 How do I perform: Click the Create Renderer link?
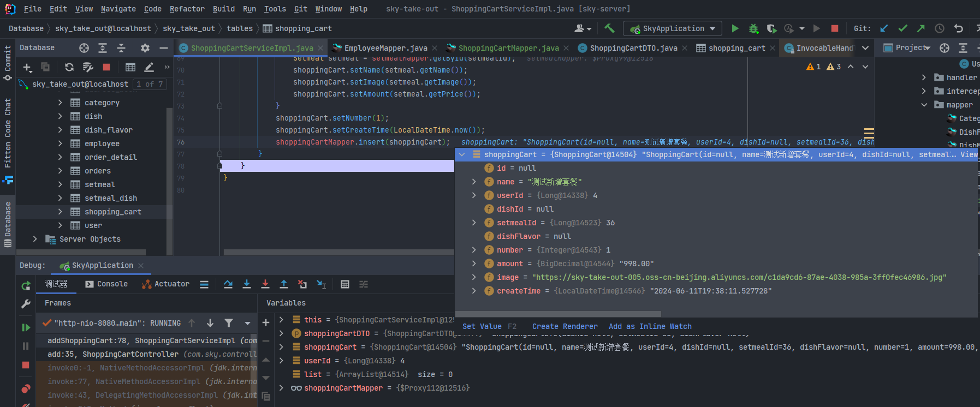coord(565,326)
